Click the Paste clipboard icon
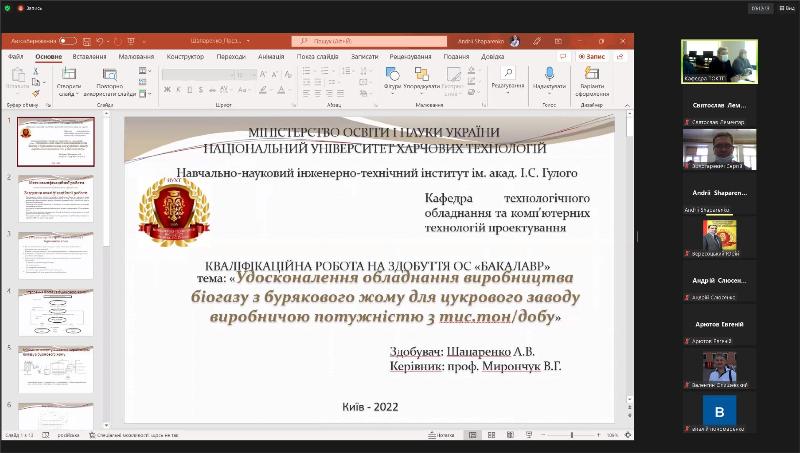800x453 pixels. [18, 75]
